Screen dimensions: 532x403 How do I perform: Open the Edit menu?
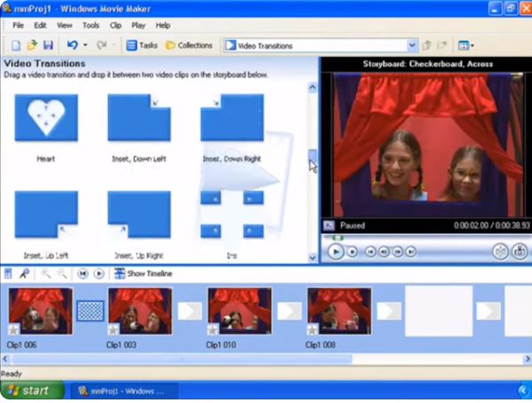40,26
